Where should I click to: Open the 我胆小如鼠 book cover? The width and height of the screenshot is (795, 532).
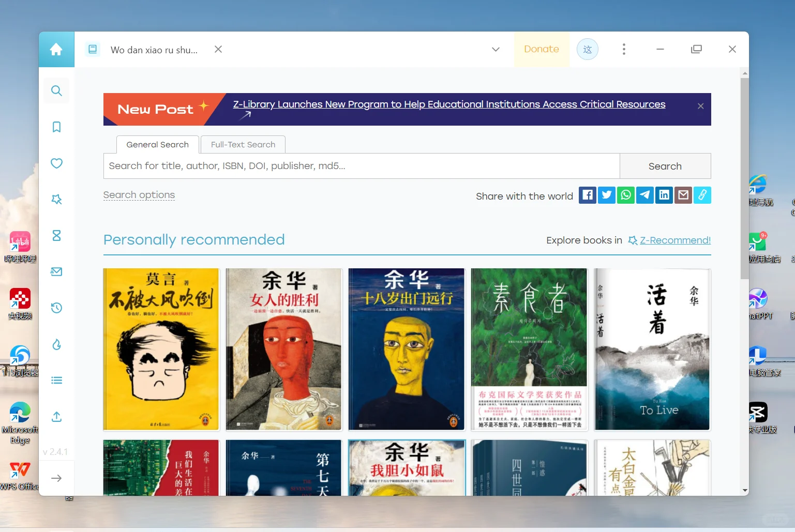tap(407, 468)
